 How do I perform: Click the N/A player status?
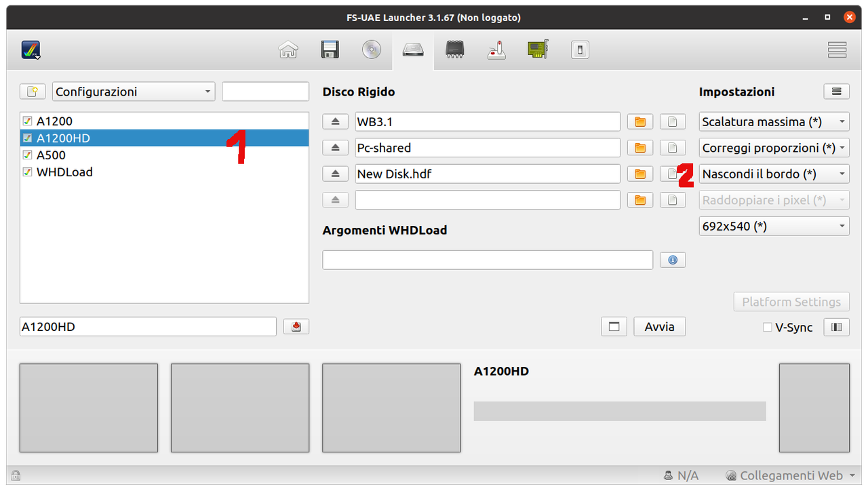tap(682, 476)
